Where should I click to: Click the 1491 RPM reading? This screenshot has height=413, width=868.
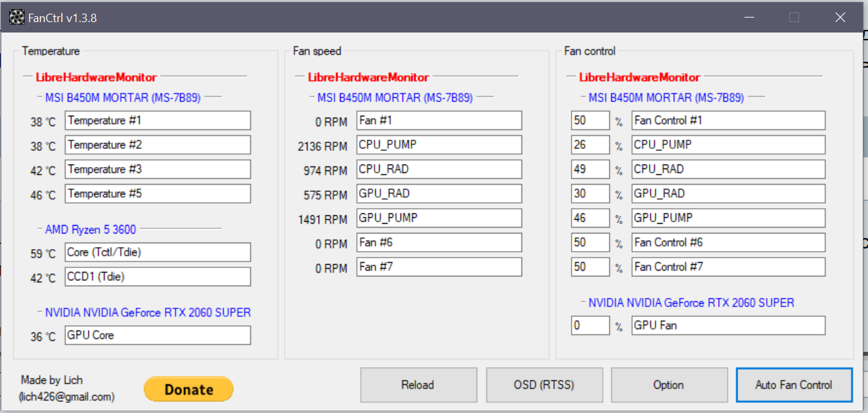pos(322,220)
